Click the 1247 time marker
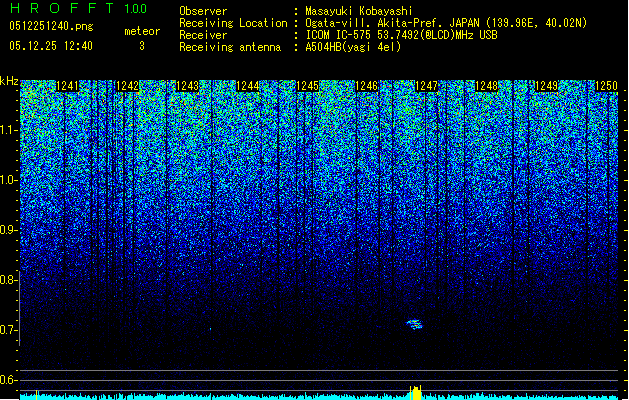The width and height of the screenshot is (629, 400). coord(426,86)
